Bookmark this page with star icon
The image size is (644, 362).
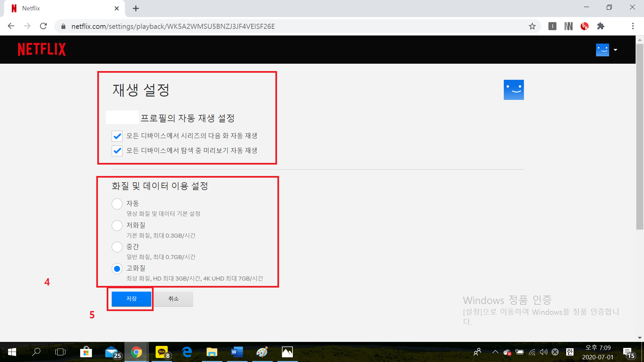point(532,26)
